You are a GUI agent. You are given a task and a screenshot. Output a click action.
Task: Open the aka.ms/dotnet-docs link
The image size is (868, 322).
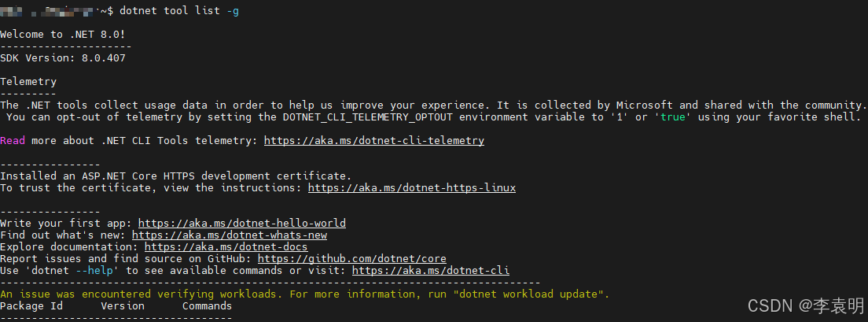pos(226,247)
